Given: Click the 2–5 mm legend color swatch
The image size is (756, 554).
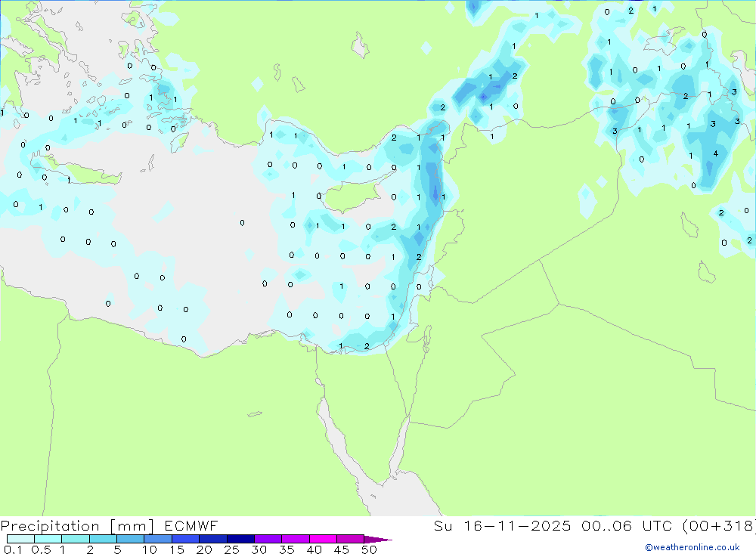Looking at the screenshot, I should point(103,539).
